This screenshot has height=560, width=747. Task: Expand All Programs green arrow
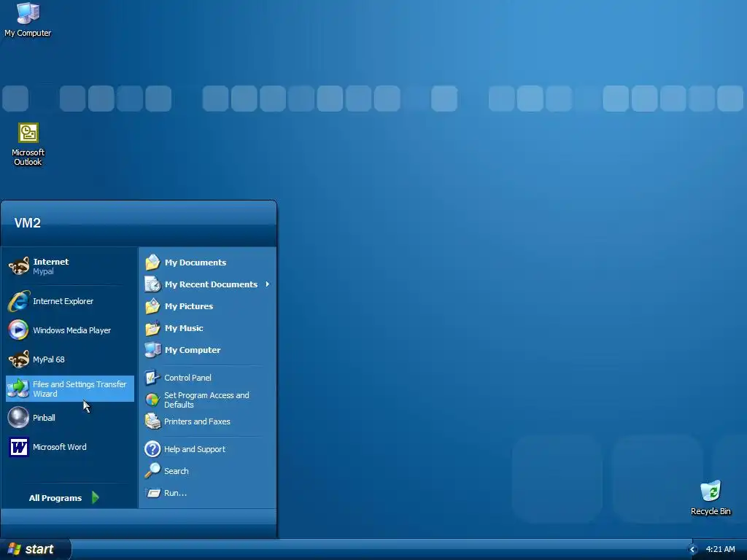[96, 497]
